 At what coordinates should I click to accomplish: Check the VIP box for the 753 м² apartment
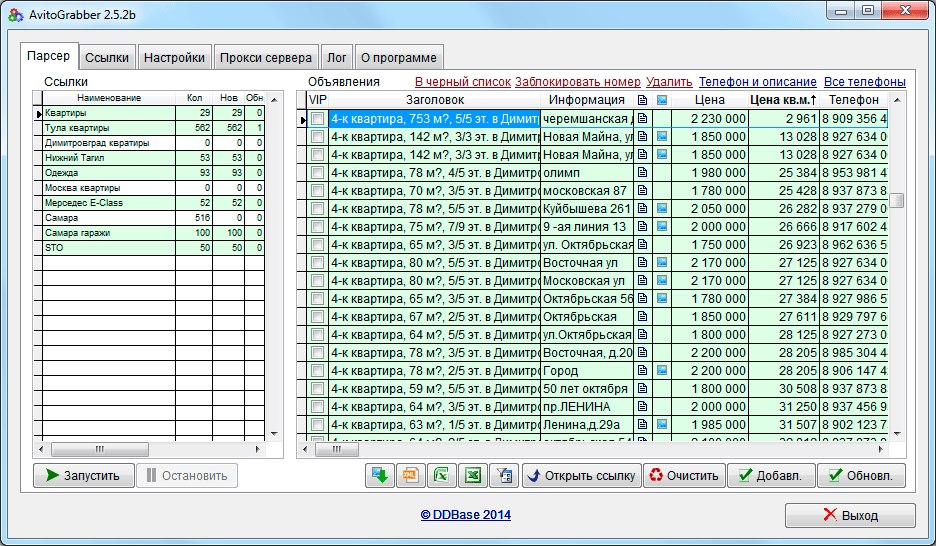click(317, 118)
